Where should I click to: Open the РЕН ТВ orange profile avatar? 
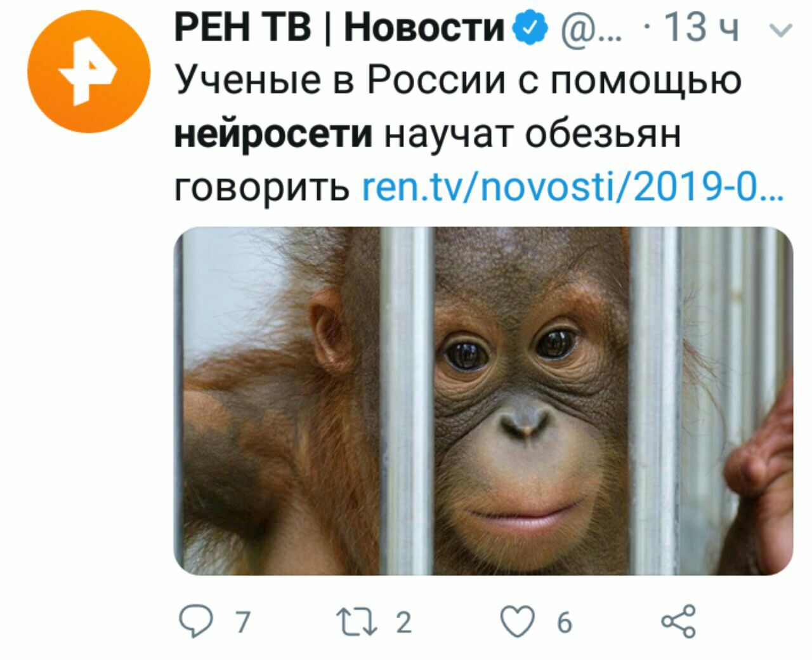pyautogui.click(x=89, y=71)
